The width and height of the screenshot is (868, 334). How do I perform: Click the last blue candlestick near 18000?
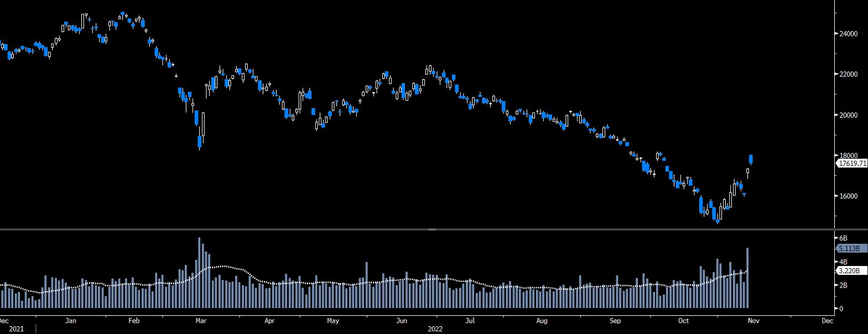coord(751,159)
